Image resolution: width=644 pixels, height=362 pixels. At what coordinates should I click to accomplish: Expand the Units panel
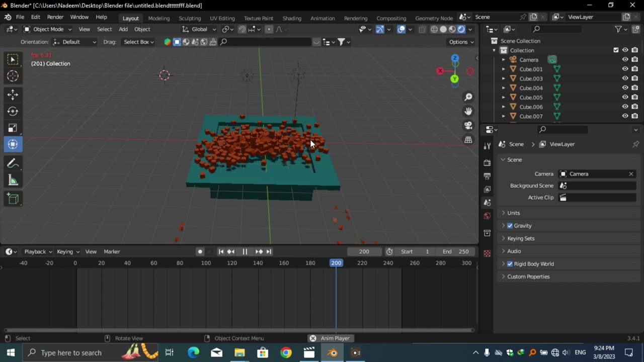[x=513, y=213]
